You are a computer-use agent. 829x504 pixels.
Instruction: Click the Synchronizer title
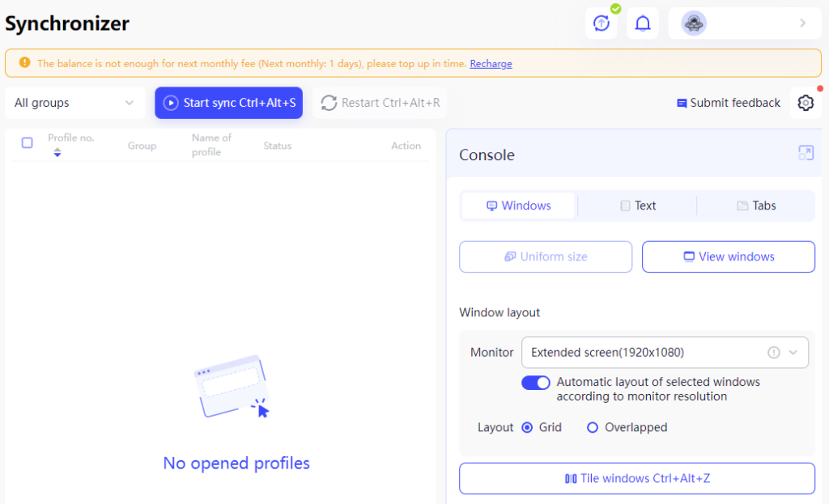click(67, 23)
